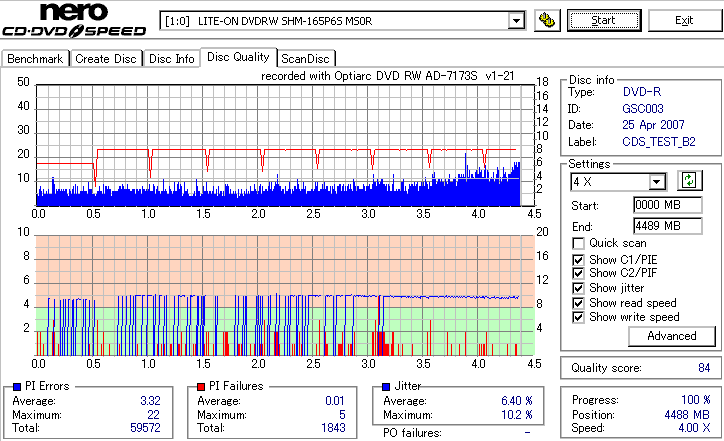Toggle Show write speed checkbox
This screenshot has height=441, width=724.
pos(578,318)
